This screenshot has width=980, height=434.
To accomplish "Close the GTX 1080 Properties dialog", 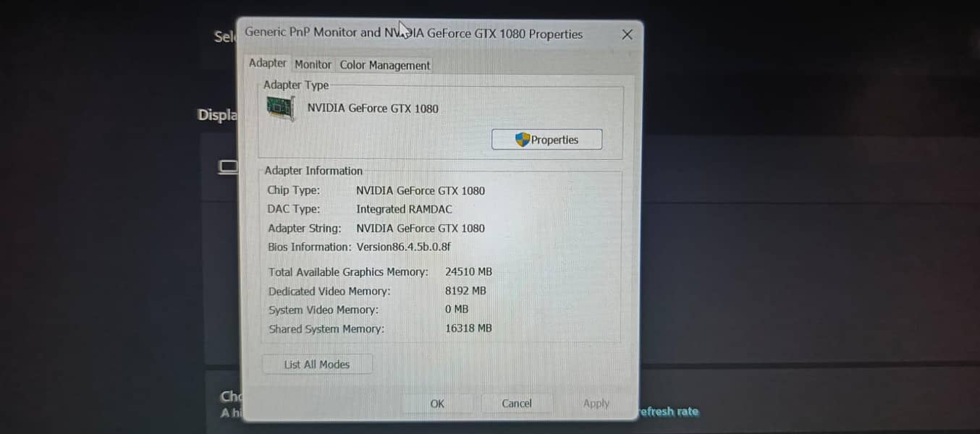I will tap(627, 34).
